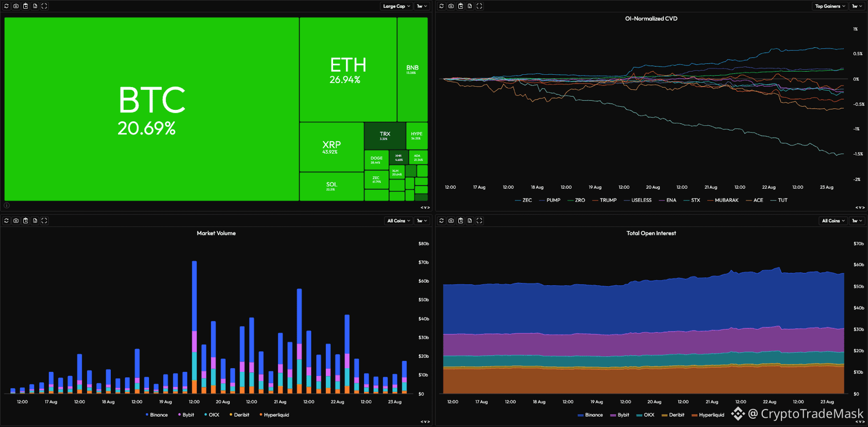Open the heatmap info icon

[7, 205]
